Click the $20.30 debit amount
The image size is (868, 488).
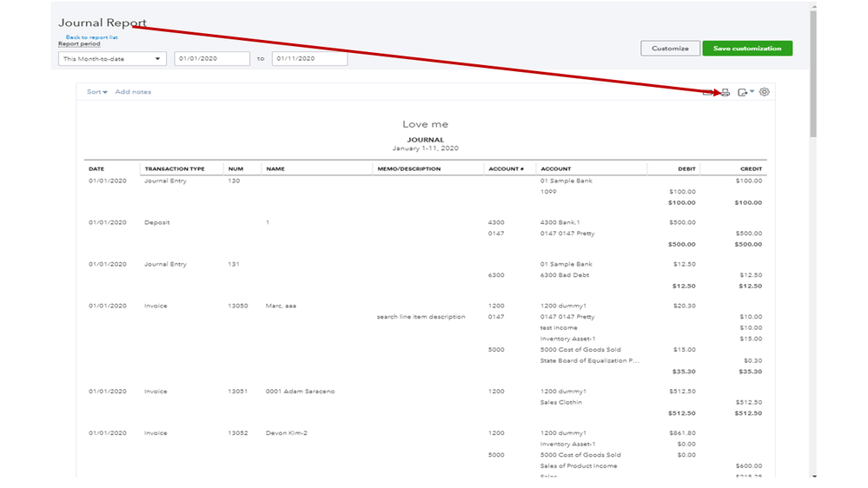[x=686, y=306]
